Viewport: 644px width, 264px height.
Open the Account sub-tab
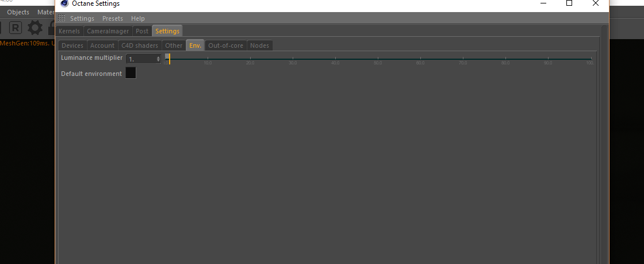[x=102, y=45]
